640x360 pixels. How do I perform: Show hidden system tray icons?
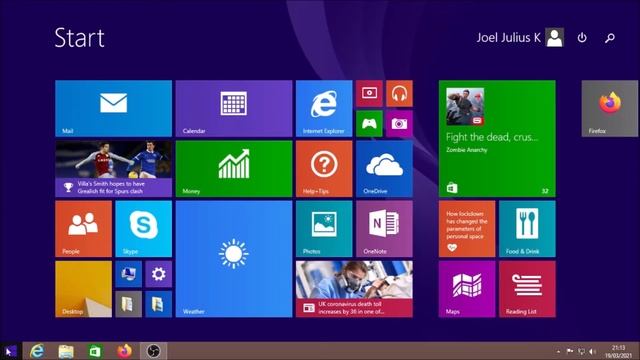[x=558, y=351]
